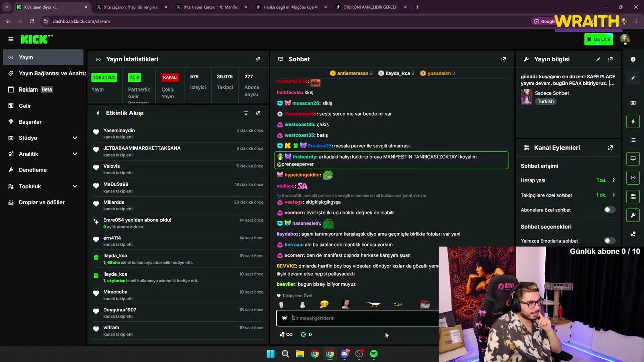644x362 pixels.
Task: Click the green Go Live button
Action: point(599,39)
